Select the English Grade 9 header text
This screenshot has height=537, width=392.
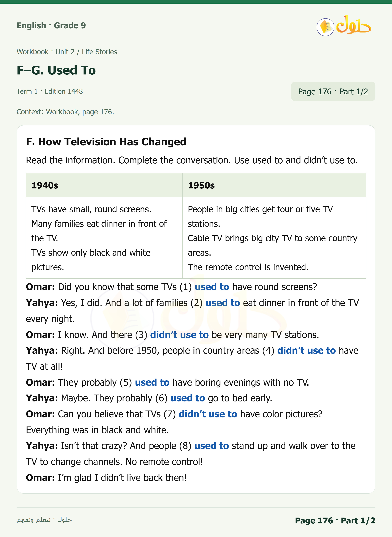[51, 25]
